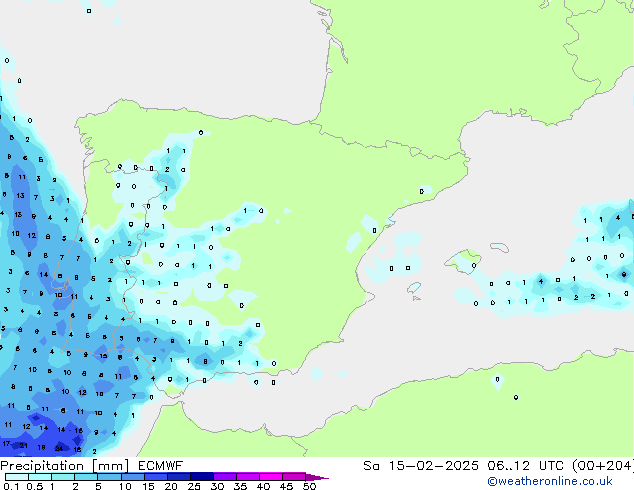Click the '06..12 UTC' time range text
The image size is (634, 490).
click(525, 466)
